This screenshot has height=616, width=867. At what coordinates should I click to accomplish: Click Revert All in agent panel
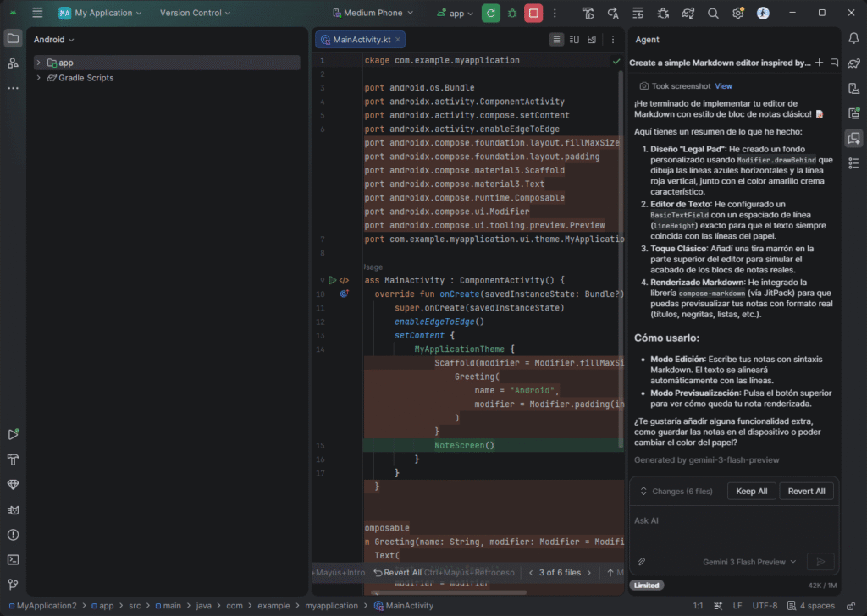(806, 491)
